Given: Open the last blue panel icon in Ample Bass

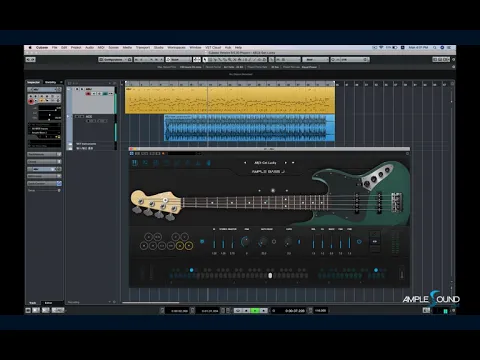Looking at the screenshot, I should [x=208, y=163].
